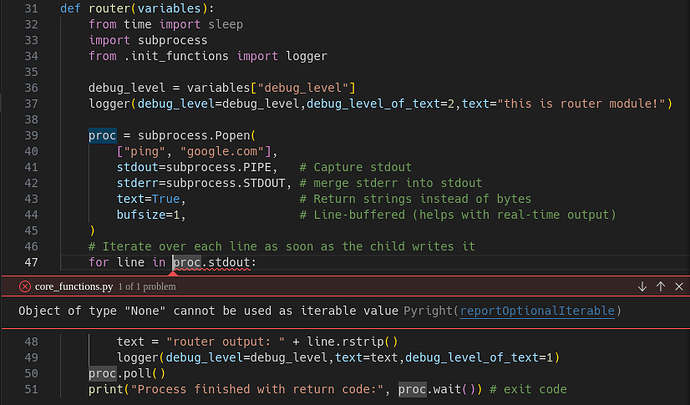
Task: Click 'bufsize=1' argument on line 44
Action: (148, 215)
